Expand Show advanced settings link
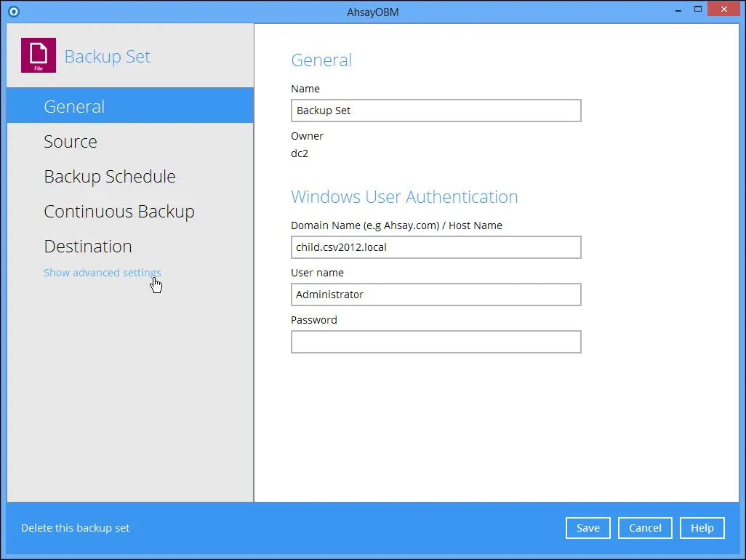Image resolution: width=746 pixels, height=560 pixels. [x=102, y=273]
